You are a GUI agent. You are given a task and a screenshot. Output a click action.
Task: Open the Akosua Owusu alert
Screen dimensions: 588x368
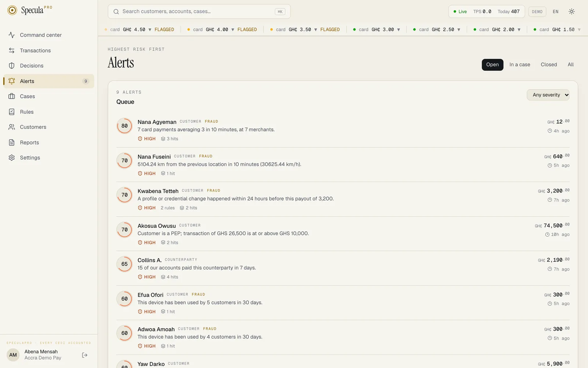pos(343,234)
